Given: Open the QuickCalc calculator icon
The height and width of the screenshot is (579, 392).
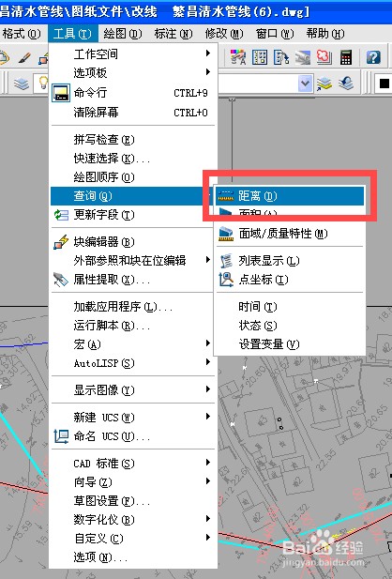Looking at the screenshot, I should click(x=346, y=57).
